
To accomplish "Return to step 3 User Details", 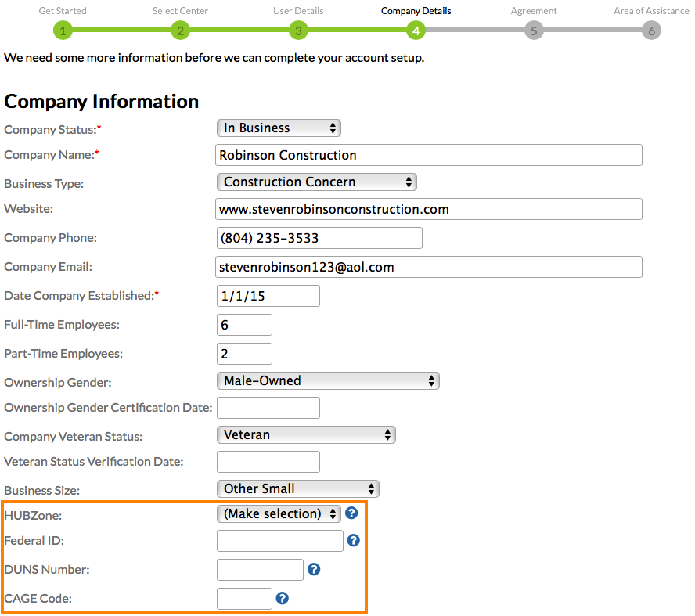I will [298, 31].
